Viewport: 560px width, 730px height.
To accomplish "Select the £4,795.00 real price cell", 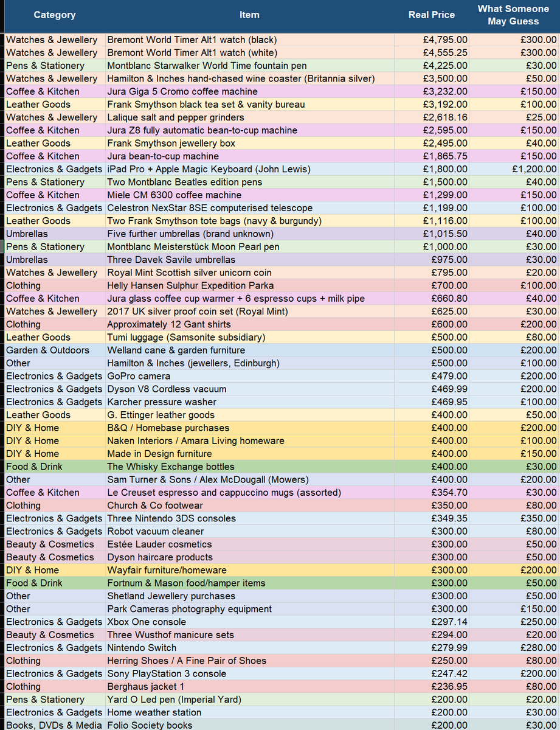I will 432,40.
